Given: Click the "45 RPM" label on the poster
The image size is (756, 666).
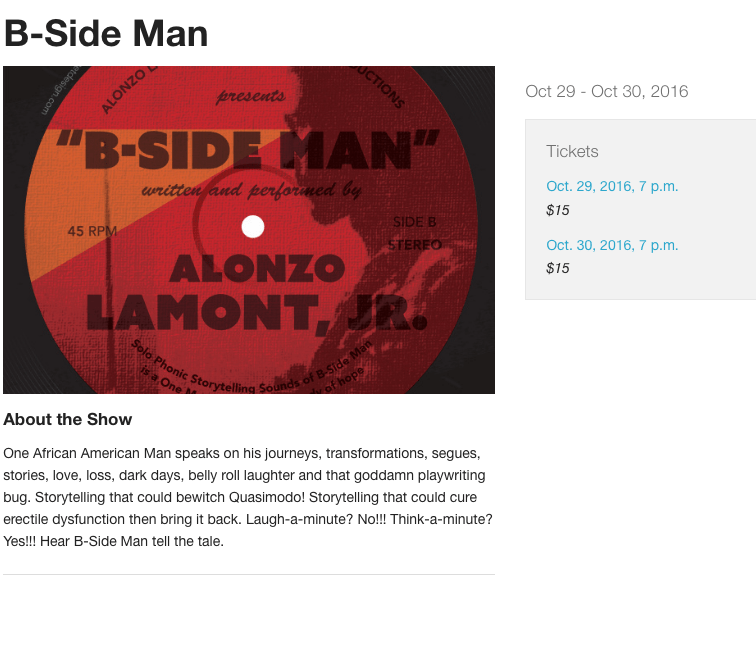Looking at the screenshot, I should [x=92, y=231].
